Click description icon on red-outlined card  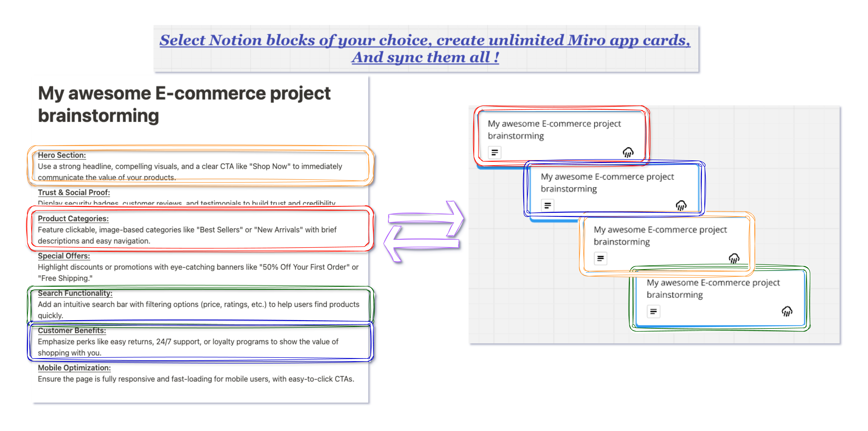pos(494,152)
